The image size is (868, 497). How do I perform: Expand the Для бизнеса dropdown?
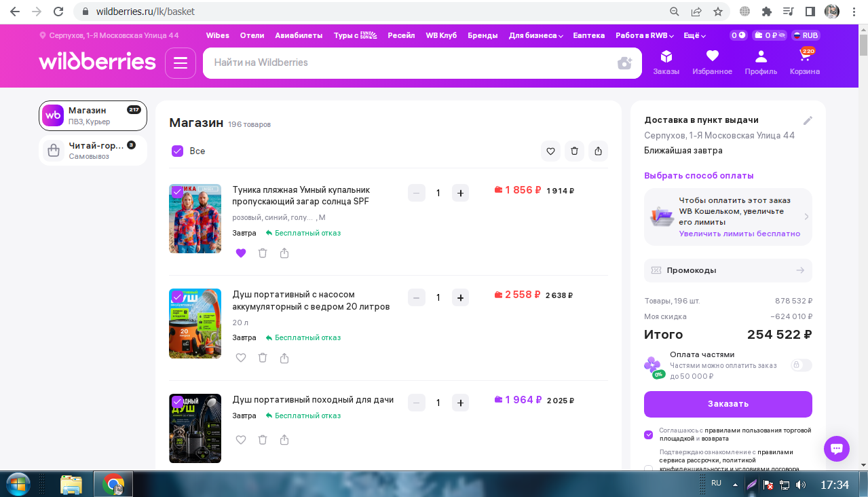click(536, 35)
